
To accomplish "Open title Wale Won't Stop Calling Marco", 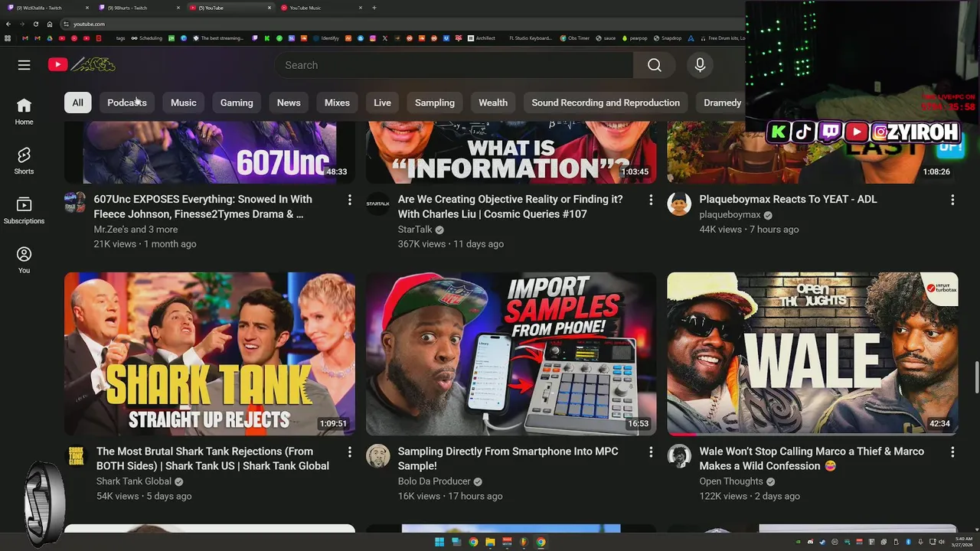I will click(x=812, y=458).
